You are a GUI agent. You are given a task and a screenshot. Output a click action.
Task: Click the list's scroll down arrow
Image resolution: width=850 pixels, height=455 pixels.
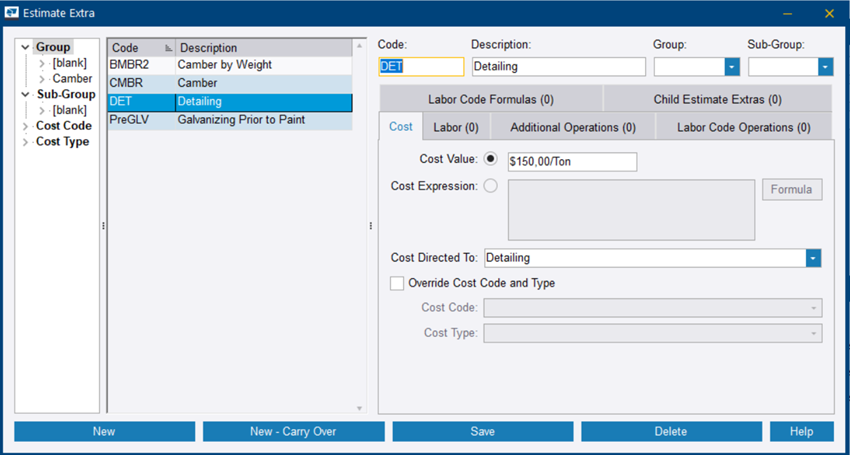point(360,407)
